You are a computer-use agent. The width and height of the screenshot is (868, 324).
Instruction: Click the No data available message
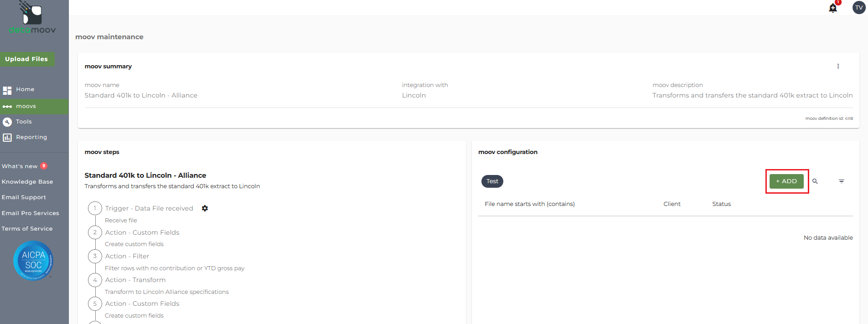pos(828,238)
